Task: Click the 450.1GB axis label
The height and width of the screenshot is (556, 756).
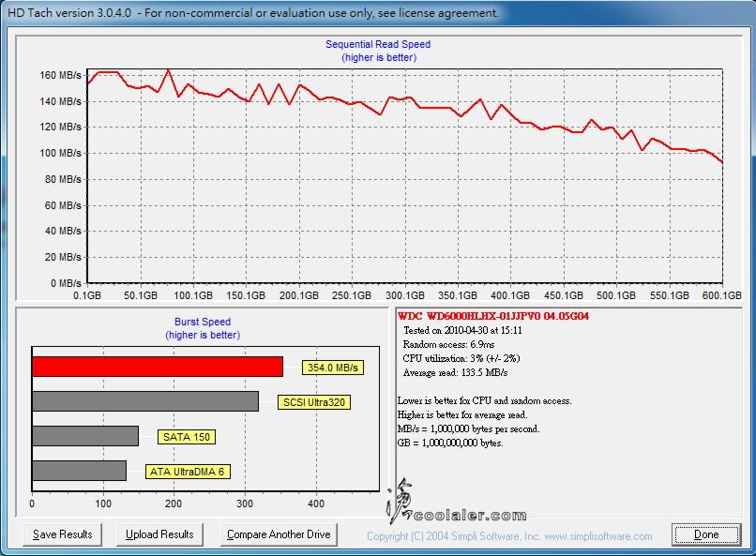Action: [563, 295]
